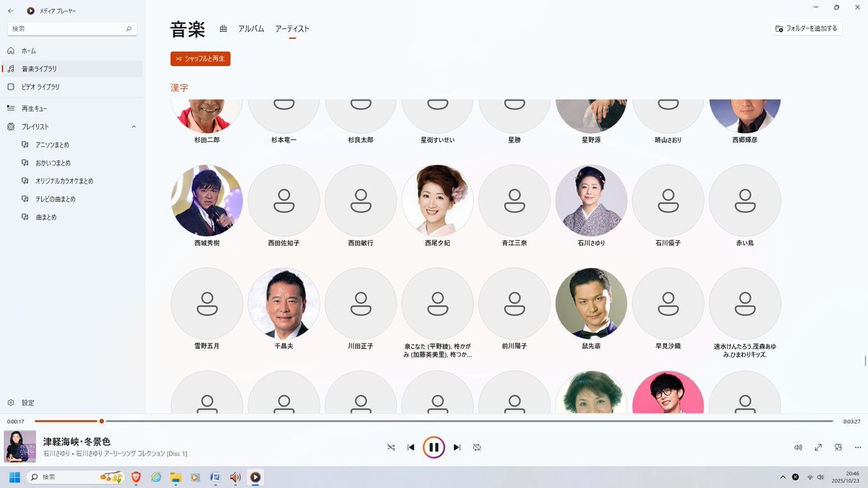This screenshot has width=868, height=488.
Task: Click the now-playing album art thumbnail
Action: point(20,447)
